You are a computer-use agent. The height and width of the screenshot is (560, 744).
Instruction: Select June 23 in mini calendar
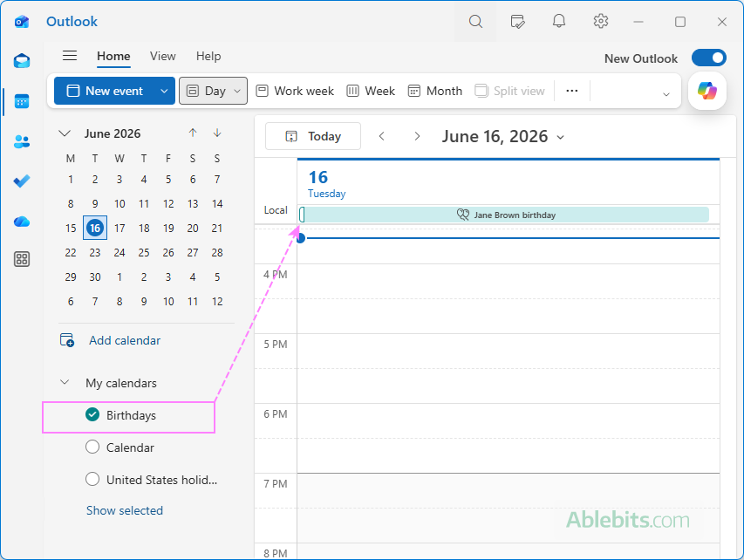point(95,252)
